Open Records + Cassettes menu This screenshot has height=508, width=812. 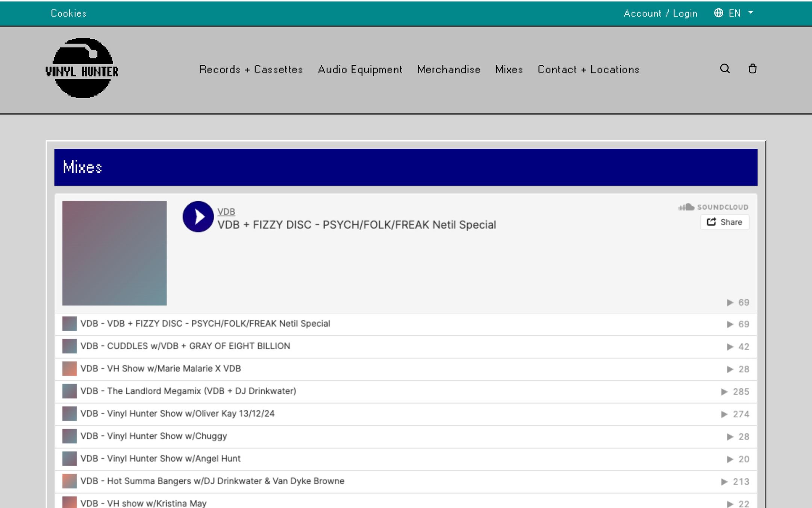point(251,70)
